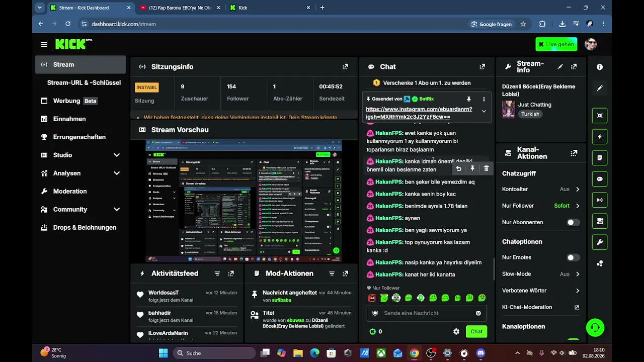
Task: Select Stream in the sidebar
Action: coord(80,64)
